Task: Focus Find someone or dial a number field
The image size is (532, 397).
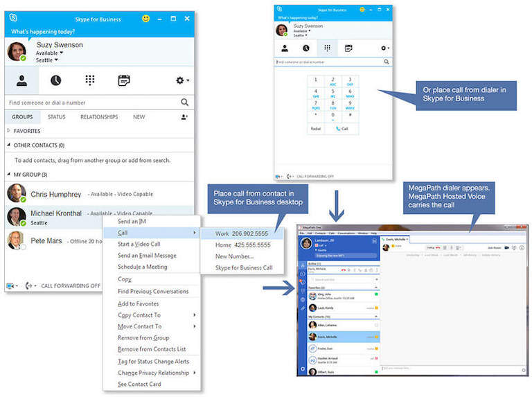Action: (92, 103)
